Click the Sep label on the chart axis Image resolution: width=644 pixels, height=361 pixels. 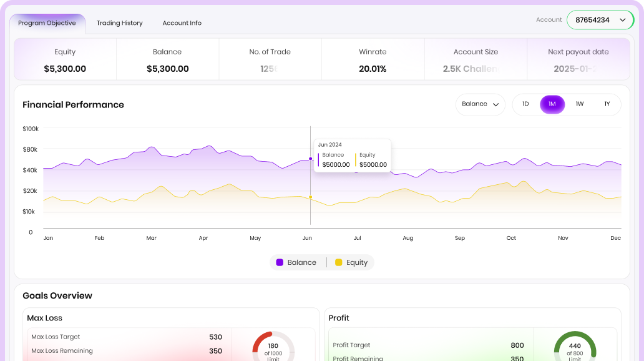[x=460, y=238]
